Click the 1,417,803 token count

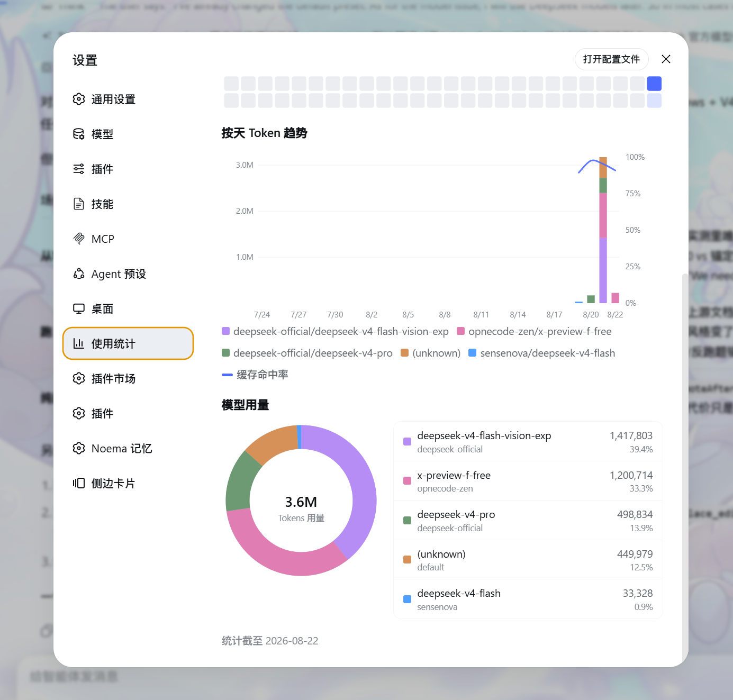click(x=631, y=435)
